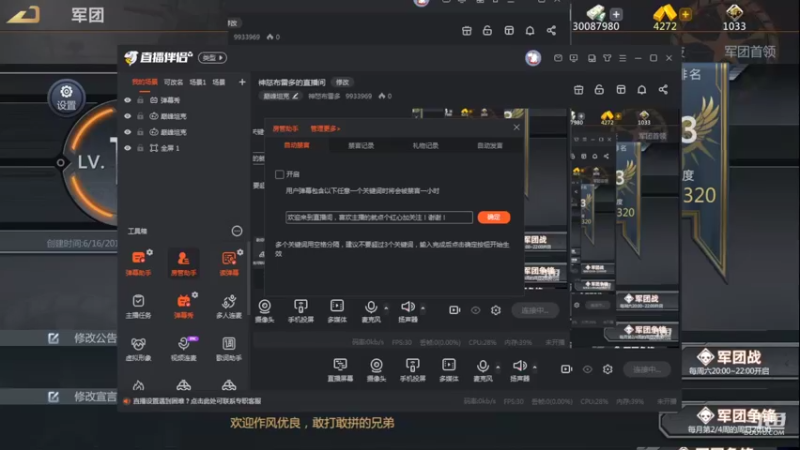Open the 读弹幕 read-danmaku tool

229,263
